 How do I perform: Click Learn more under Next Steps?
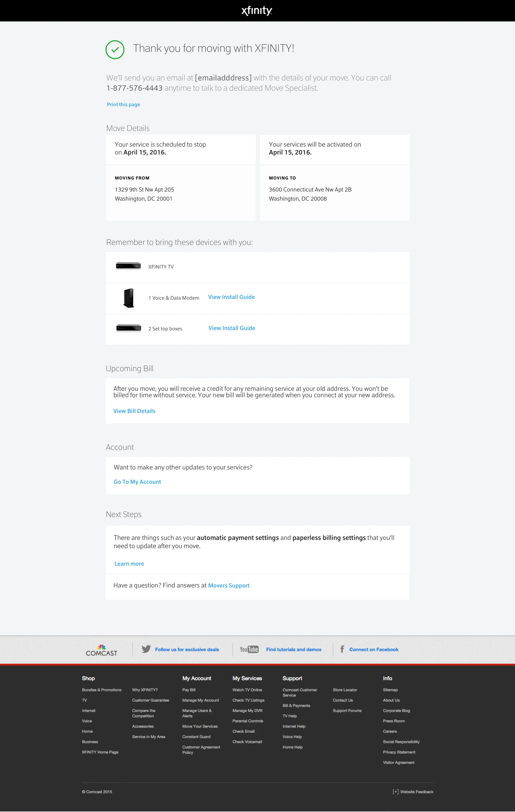[129, 564]
